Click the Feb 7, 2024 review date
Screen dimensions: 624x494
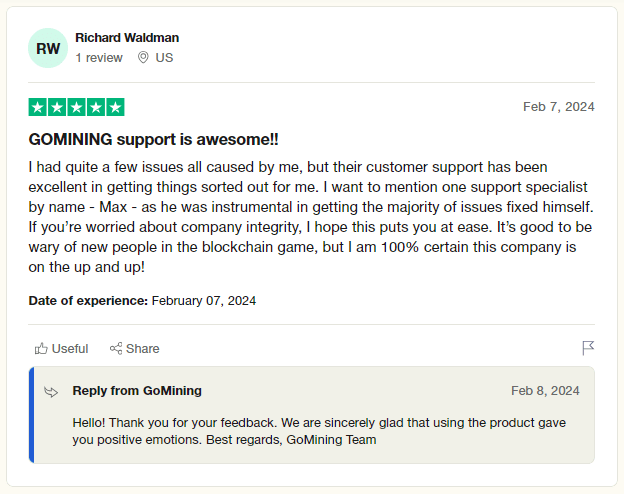click(x=558, y=107)
